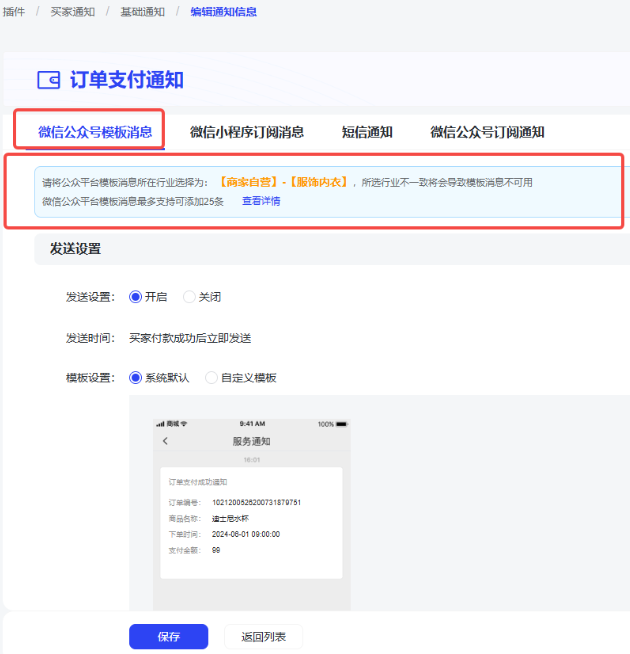Screen dimensions: 630x654
Task: Click the 查看详情 link
Action: (x=261, y=201)
